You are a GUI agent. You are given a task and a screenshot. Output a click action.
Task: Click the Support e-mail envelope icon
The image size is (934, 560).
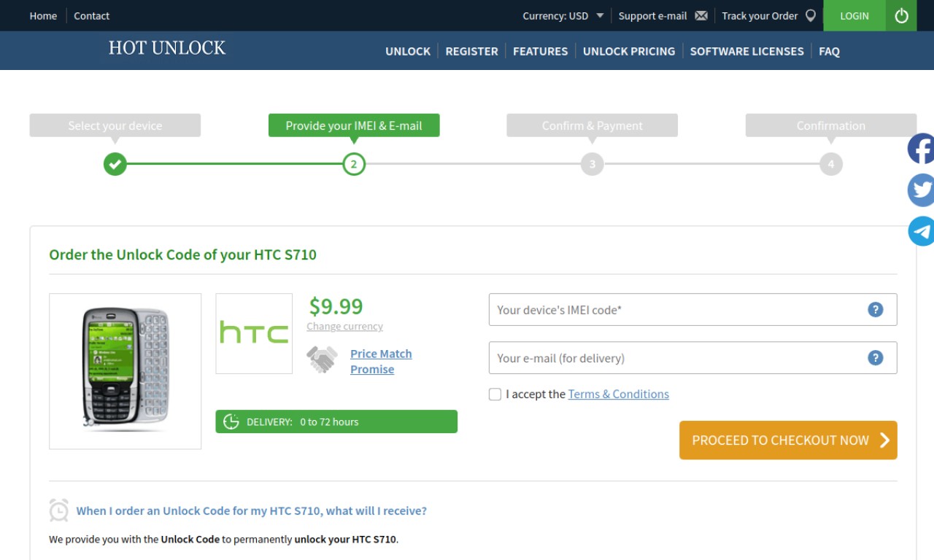click(x=701, y=15)
